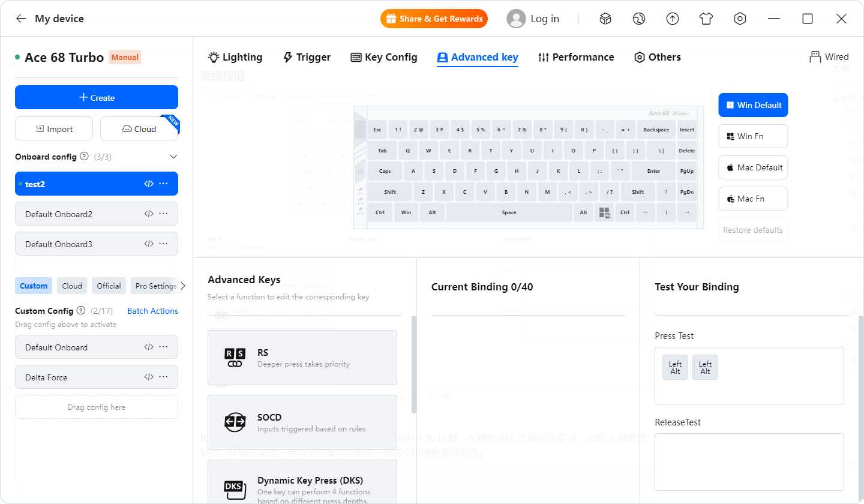Open code icon for Default Onboard3
The image size is (864, 504).
coord(149,244)
